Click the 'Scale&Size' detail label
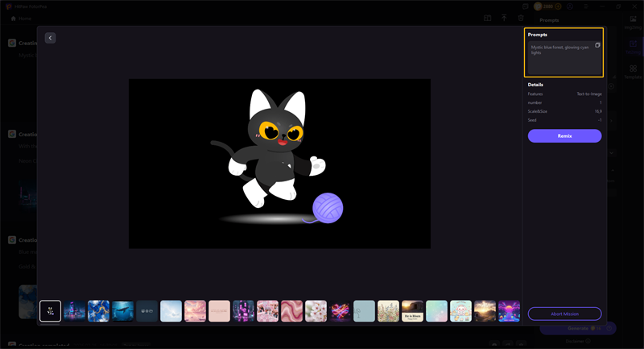The image size is (644, 349). (537, 111)
